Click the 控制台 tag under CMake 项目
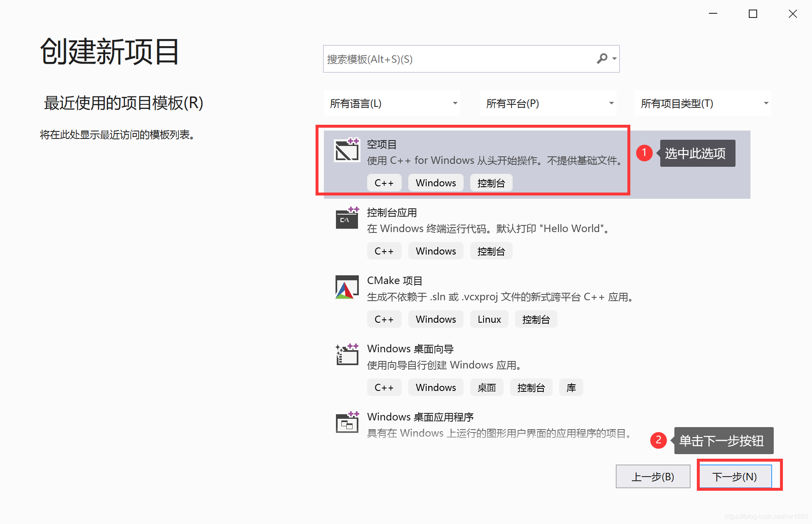 536,319
